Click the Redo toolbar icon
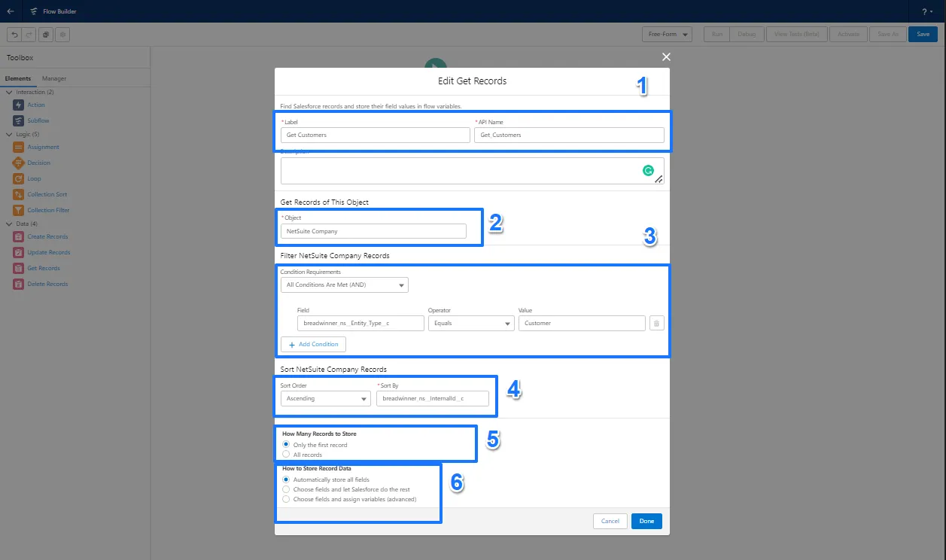 tap(28, 35)
